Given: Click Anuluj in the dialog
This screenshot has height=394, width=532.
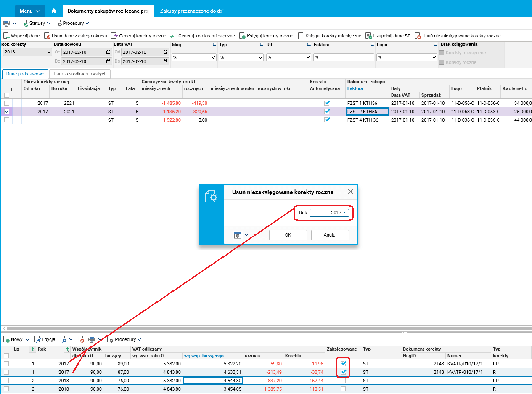Looking at the screenshot, I should [x=330, y=235].
